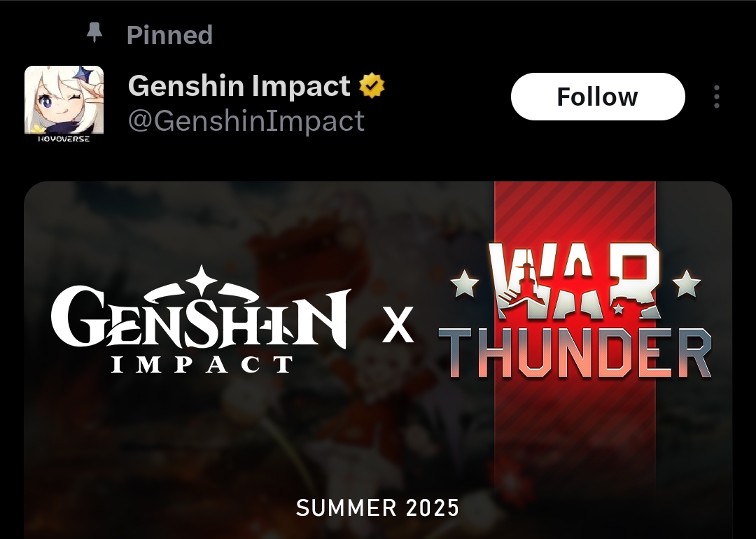
Task: Click the Pinned label text
Action: [169, 35]
